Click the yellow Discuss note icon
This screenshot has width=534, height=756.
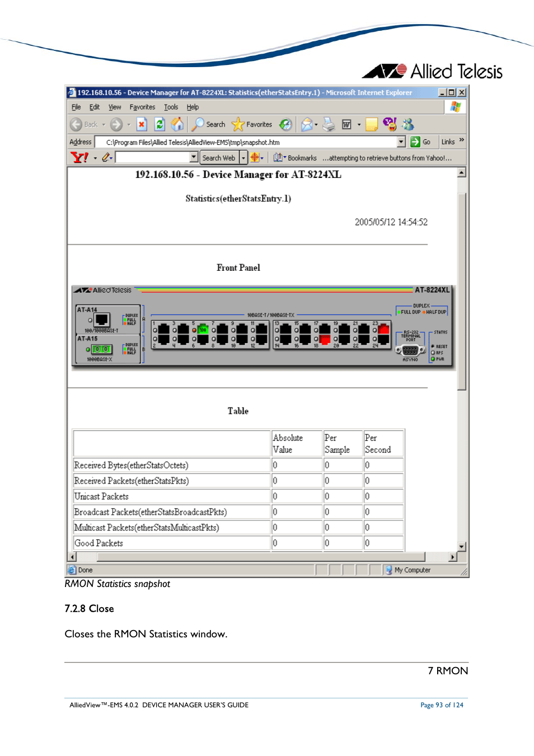coord(372,124)
